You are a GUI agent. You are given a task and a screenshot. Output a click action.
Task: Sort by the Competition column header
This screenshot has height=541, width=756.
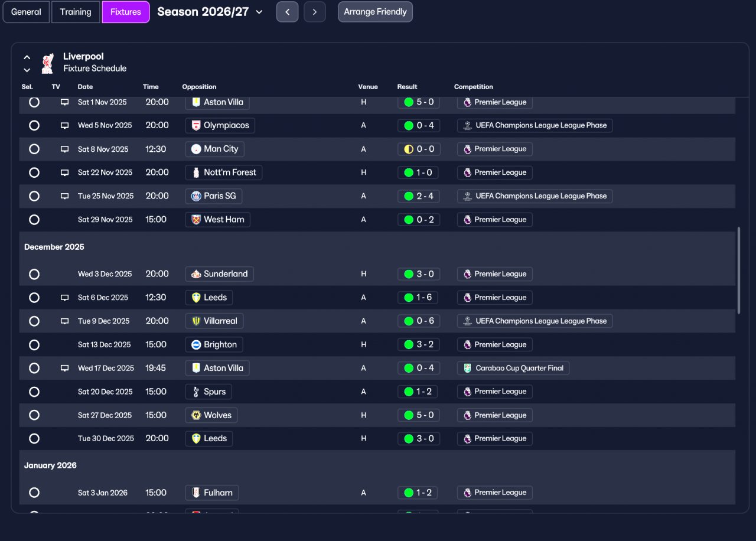474,87
